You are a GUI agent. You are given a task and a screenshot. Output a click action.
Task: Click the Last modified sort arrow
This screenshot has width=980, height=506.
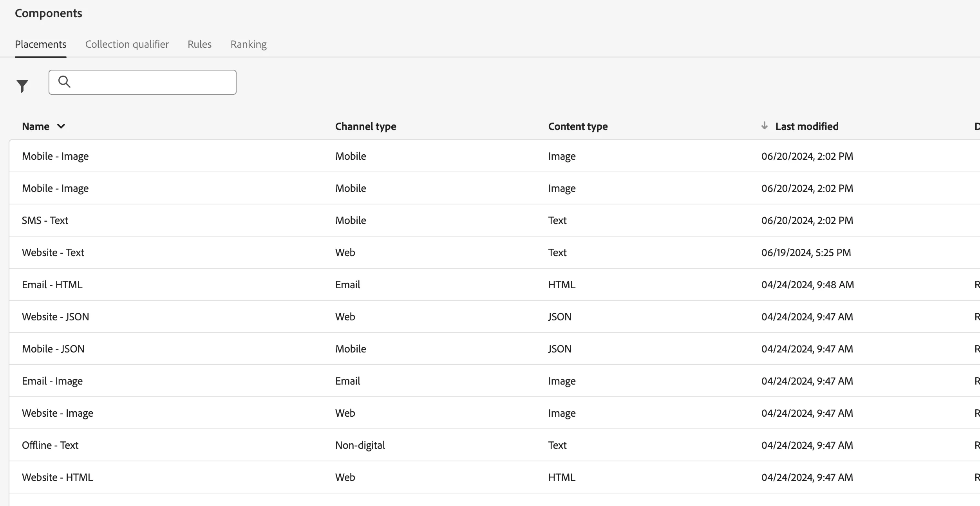click(x=764, y=126)
